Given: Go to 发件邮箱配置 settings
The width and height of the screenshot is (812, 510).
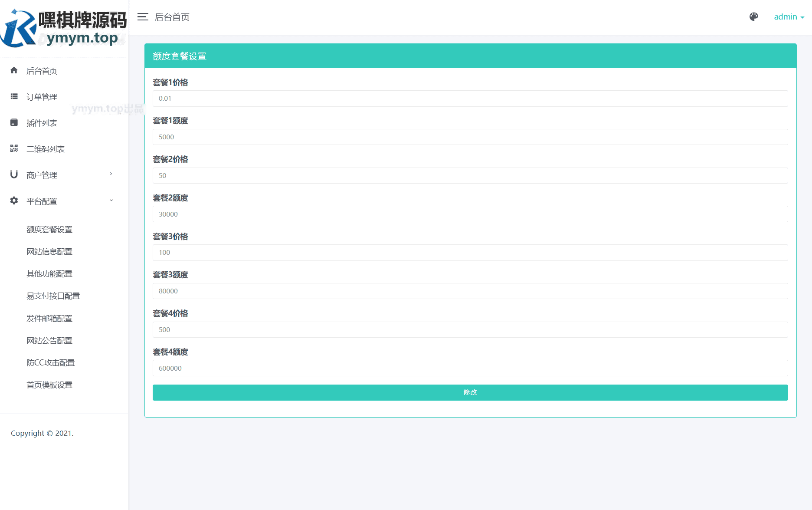Looking at the screenshot, I should 49,319.
